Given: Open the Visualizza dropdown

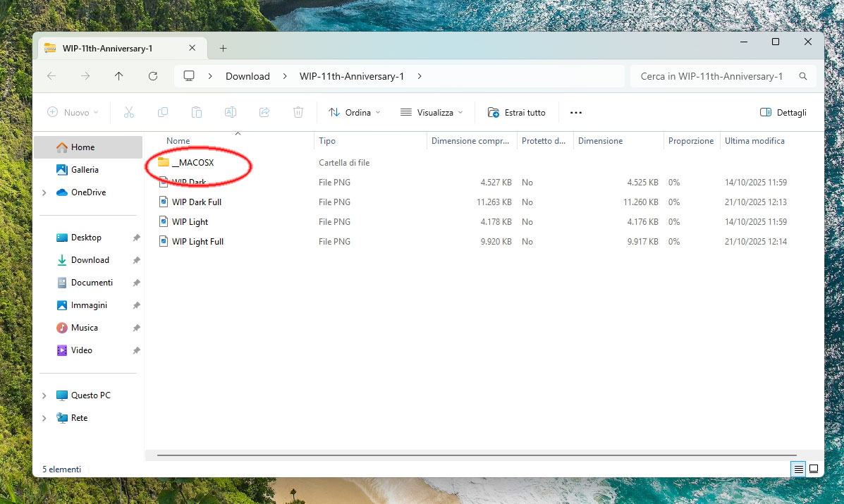Looking at the screenshot, I should [432, 112].
